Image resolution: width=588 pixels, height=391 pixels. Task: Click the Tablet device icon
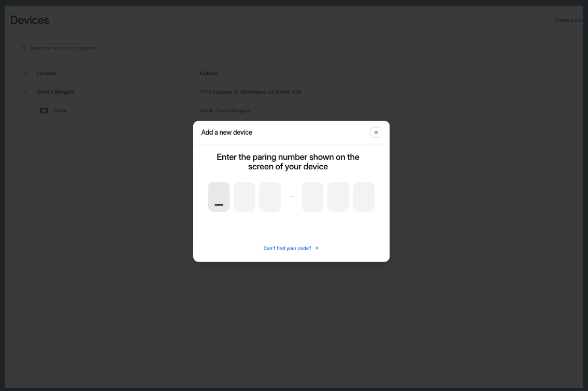click(x=44, y=111)
